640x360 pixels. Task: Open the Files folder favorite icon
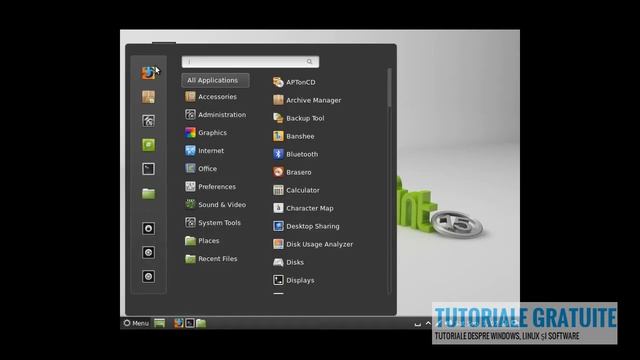(148, 193)
